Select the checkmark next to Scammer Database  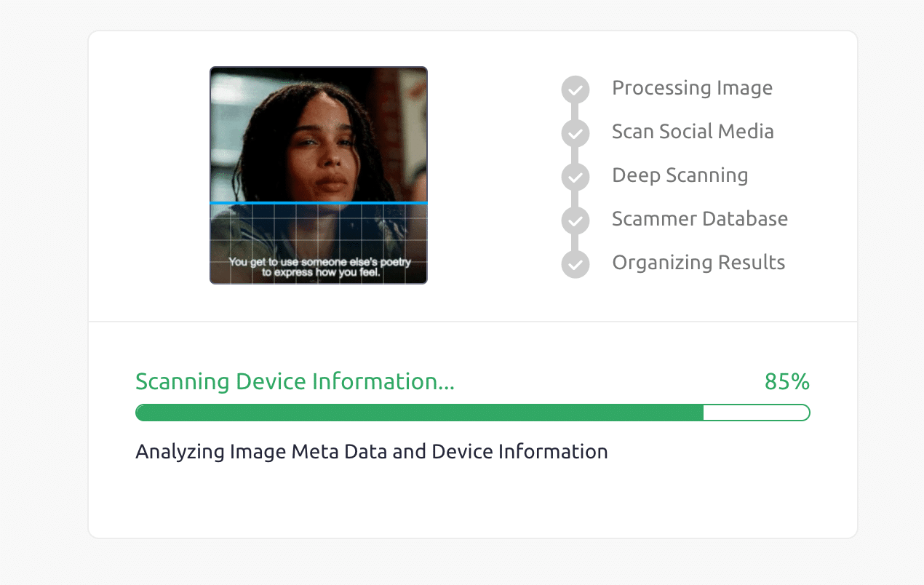pos(575,220)
